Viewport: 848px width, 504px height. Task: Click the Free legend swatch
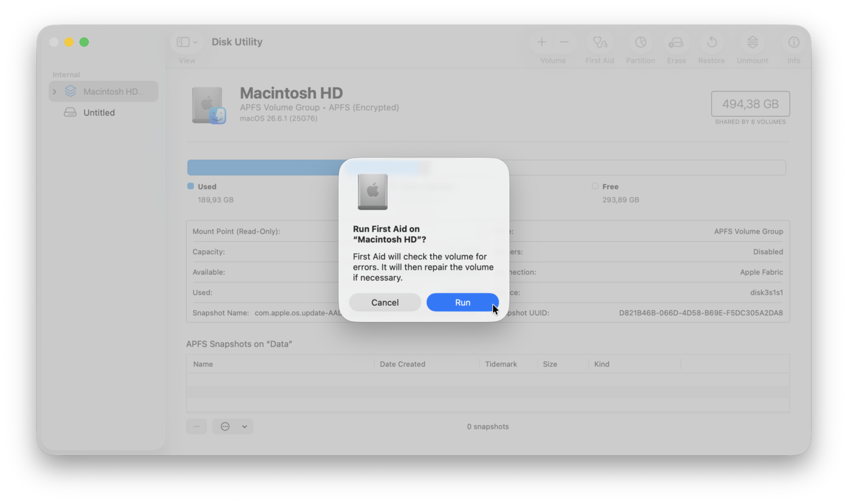[x=595, y=186]
